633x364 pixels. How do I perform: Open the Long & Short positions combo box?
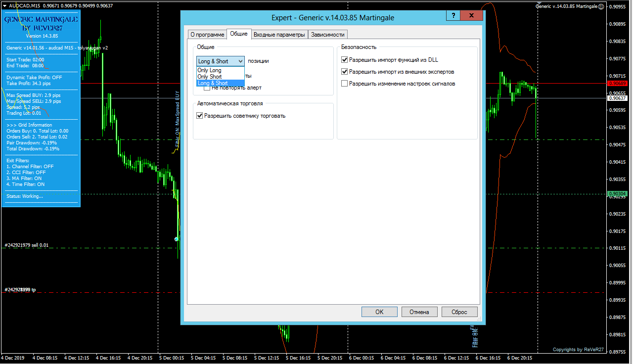tap(221, 61)
